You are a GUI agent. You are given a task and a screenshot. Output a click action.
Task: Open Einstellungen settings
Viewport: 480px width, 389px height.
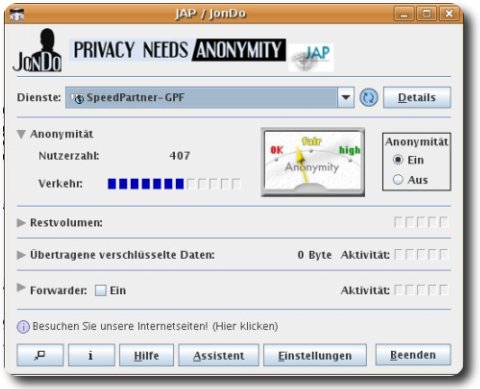(x=315, y=355)
